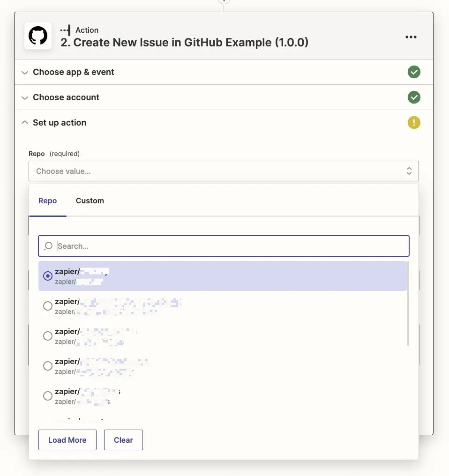Click green checkmark beside Choose app & event
Screen dimensions: 449x476
coord(414,72)
